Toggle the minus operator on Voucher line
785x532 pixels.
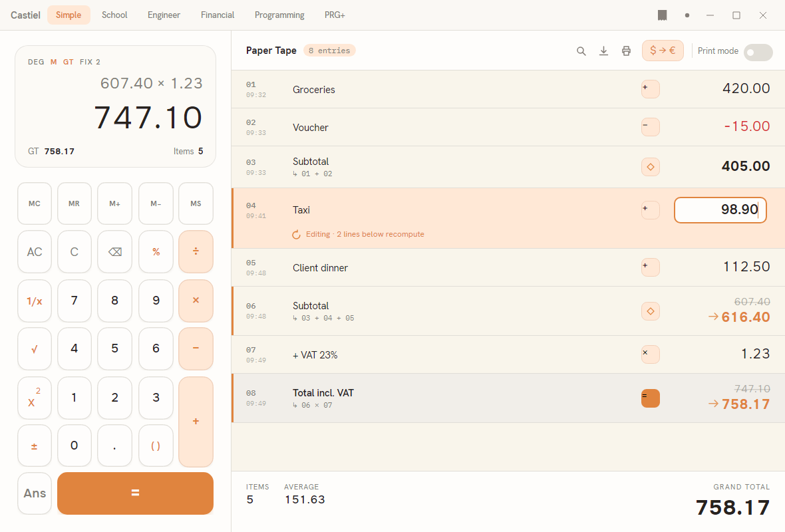[651, 127]
